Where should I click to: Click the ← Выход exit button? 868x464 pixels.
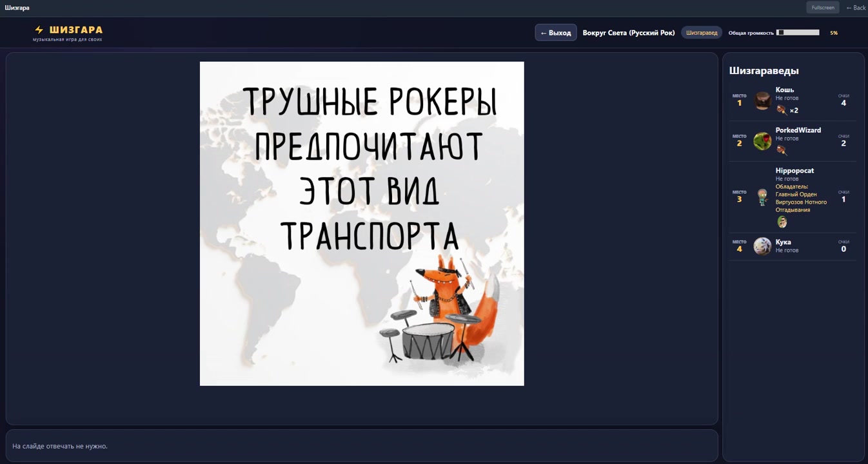tap(556, 33)
